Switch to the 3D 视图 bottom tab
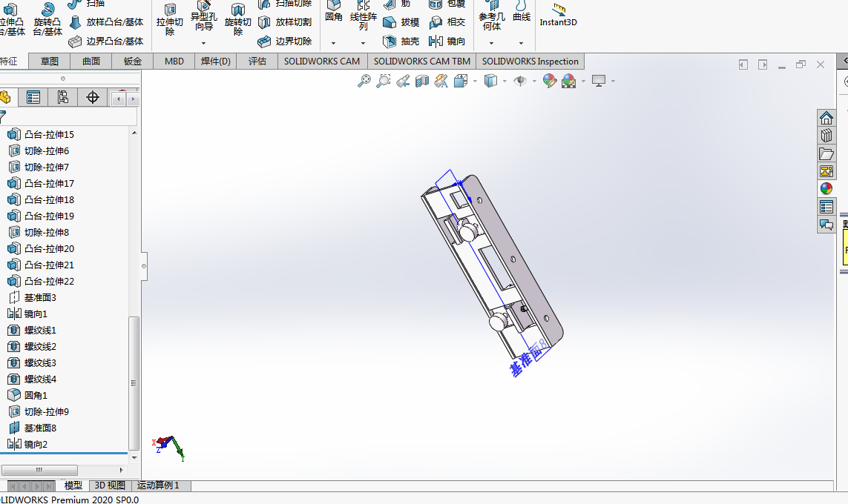The width and height of the screenshot is (848, 504). [110, 485]
